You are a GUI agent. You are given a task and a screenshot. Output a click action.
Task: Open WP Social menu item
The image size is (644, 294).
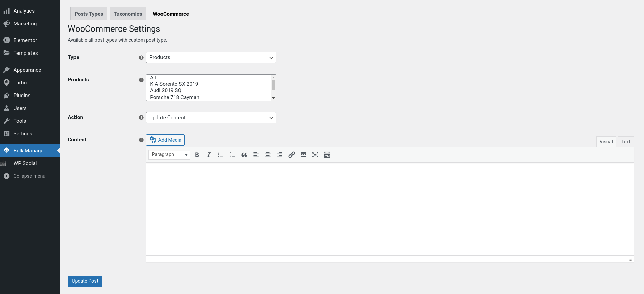[x=30, y=163]
